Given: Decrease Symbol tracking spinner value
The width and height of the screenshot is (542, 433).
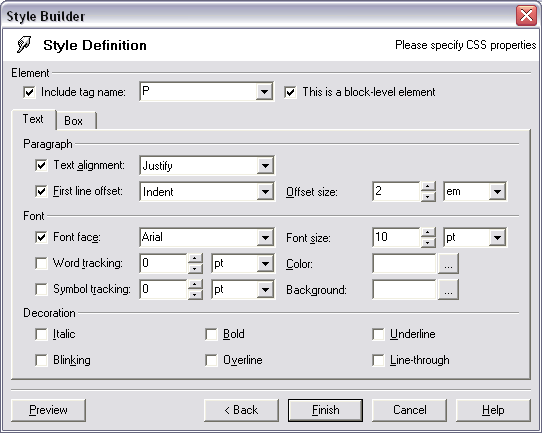Looking at the screenshot, I should click(195, 294).
